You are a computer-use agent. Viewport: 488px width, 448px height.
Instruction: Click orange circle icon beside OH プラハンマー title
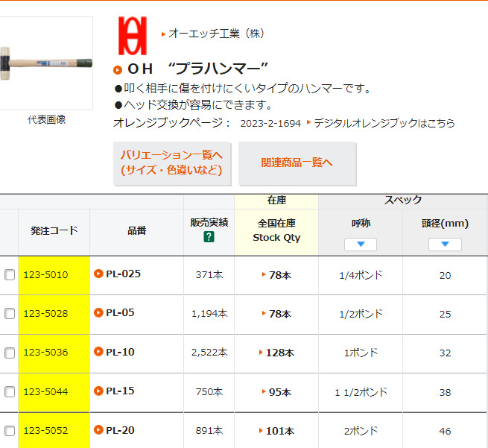click(x=118, y=70)
